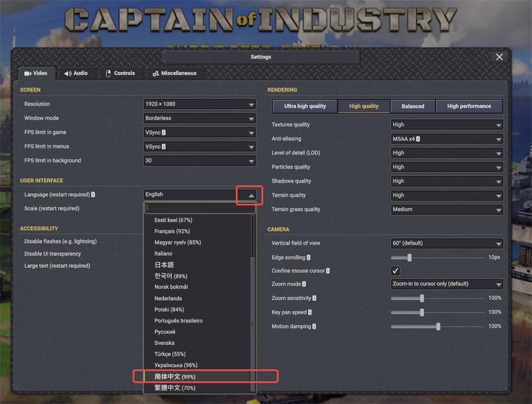
Task: Click the Edge scrolling slider handle
Action: tap(410, 258)
